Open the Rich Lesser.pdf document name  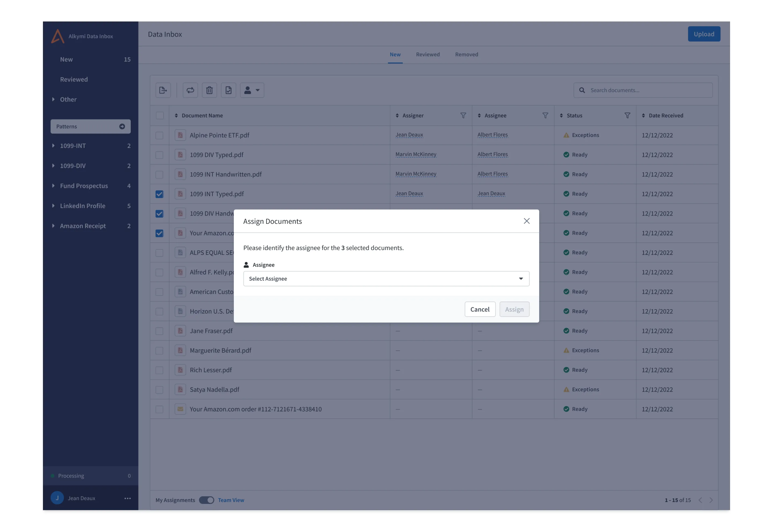tap(211, 370)
